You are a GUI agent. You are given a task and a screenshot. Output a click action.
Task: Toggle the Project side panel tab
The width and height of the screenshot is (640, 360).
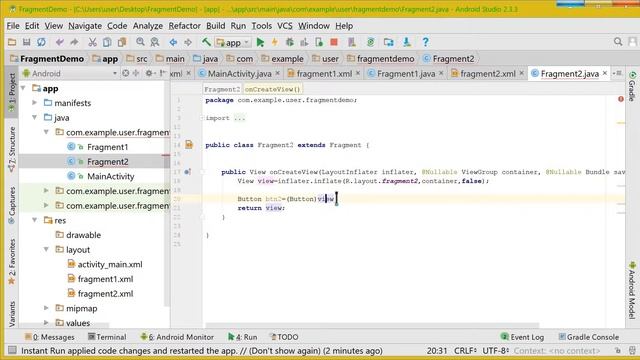click(12, 93)
